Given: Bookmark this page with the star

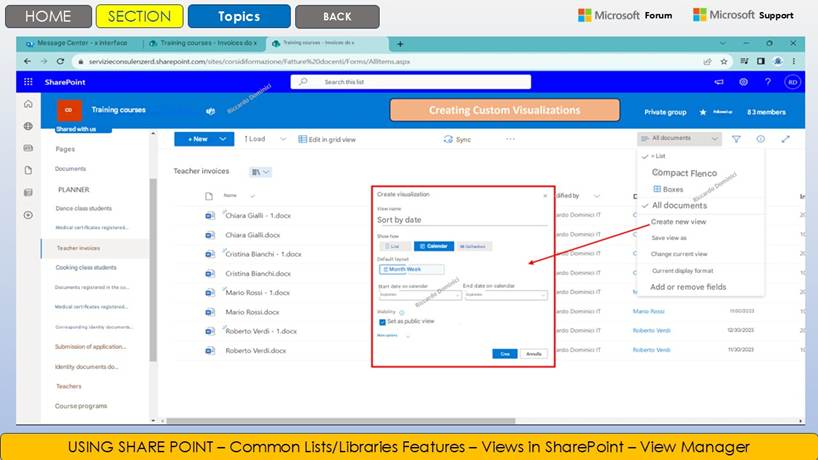Looking at the screenshot, I should [724, 62].
